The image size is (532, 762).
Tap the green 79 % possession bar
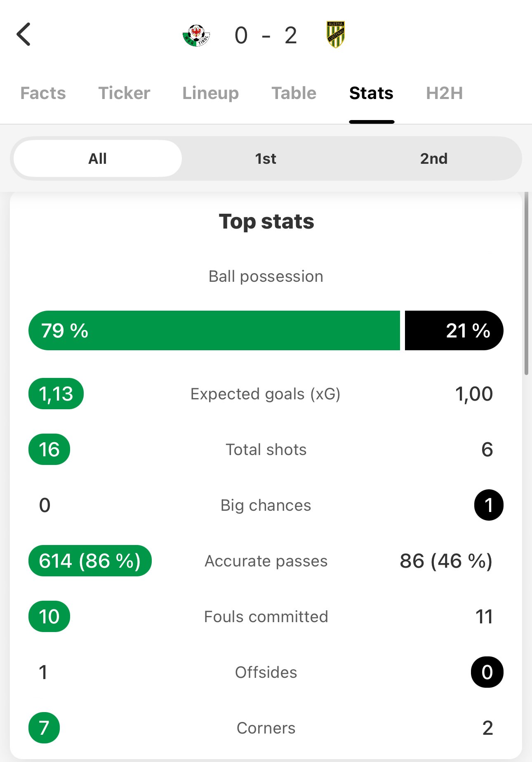[214, 330]
